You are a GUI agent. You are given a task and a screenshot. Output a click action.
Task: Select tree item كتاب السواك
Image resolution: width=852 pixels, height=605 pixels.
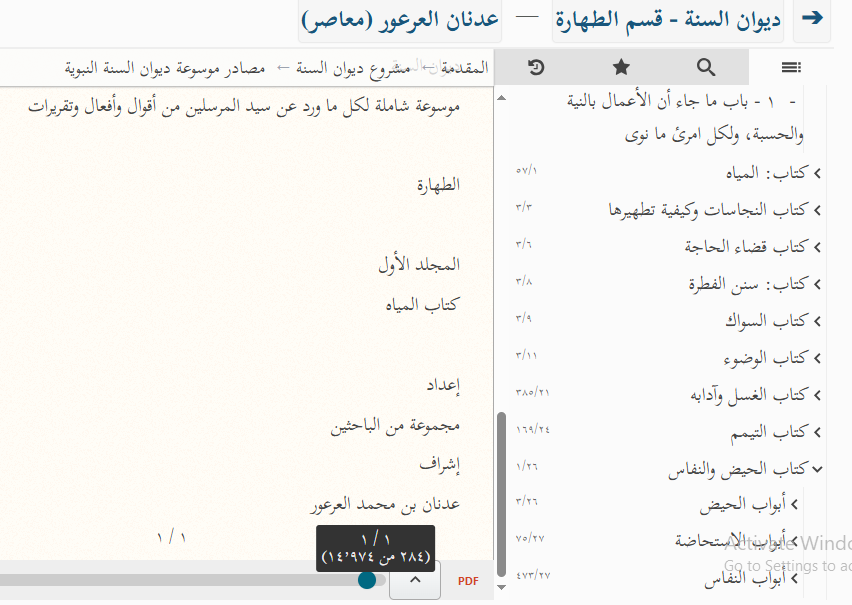coord(767,321)
